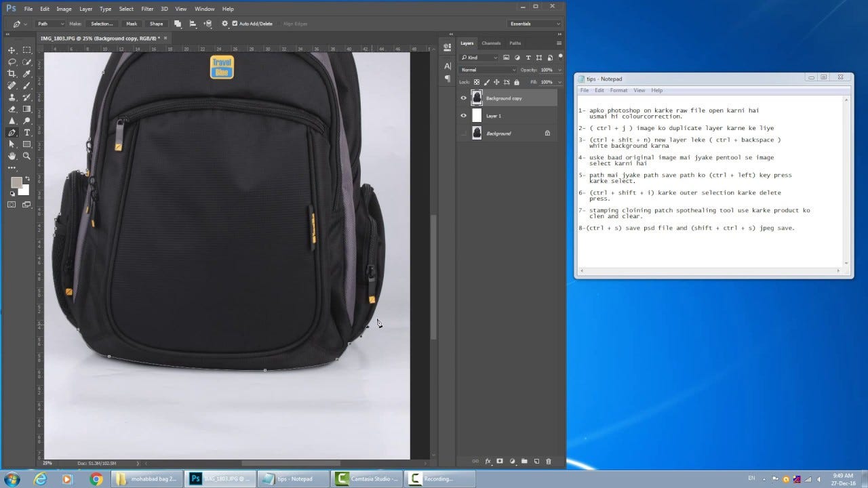Select the Dodge tool
Screen dimensions: 868x488
pyautogui.click(x=27, y=121)
